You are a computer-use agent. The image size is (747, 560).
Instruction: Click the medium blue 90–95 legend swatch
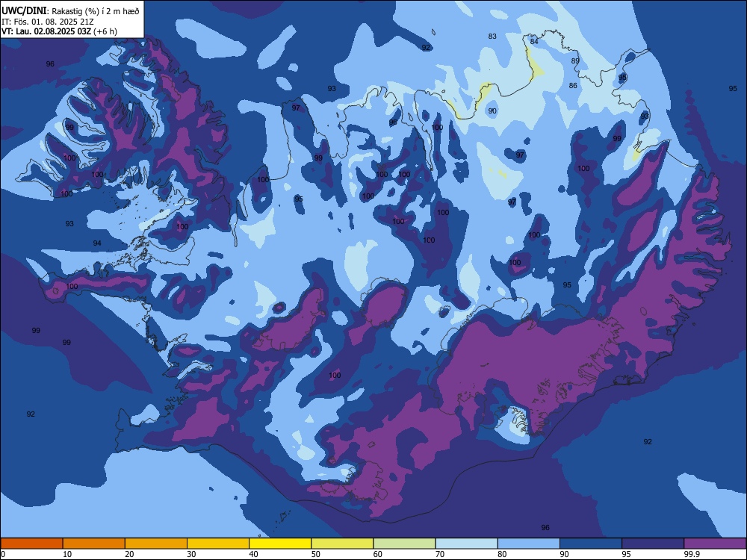(x=591, y=544)
